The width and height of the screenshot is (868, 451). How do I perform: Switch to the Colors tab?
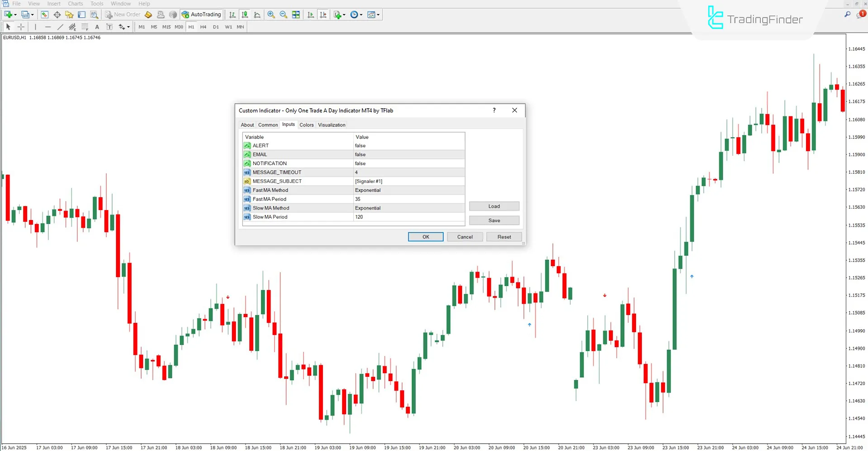pos(306,125)
